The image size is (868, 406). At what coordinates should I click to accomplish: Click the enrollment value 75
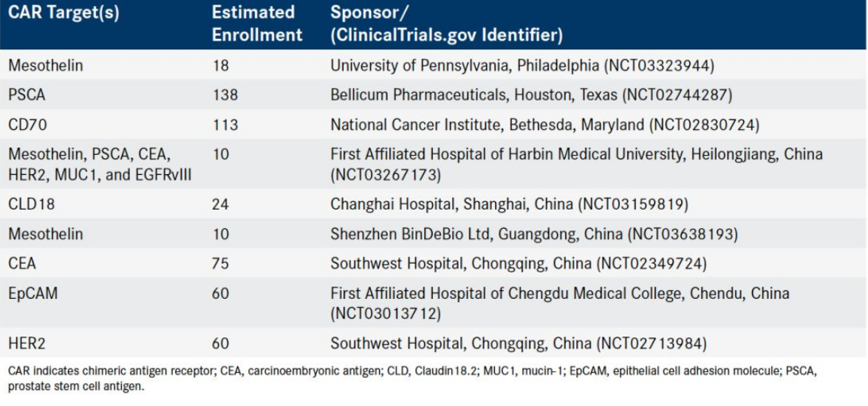[220, 264]
